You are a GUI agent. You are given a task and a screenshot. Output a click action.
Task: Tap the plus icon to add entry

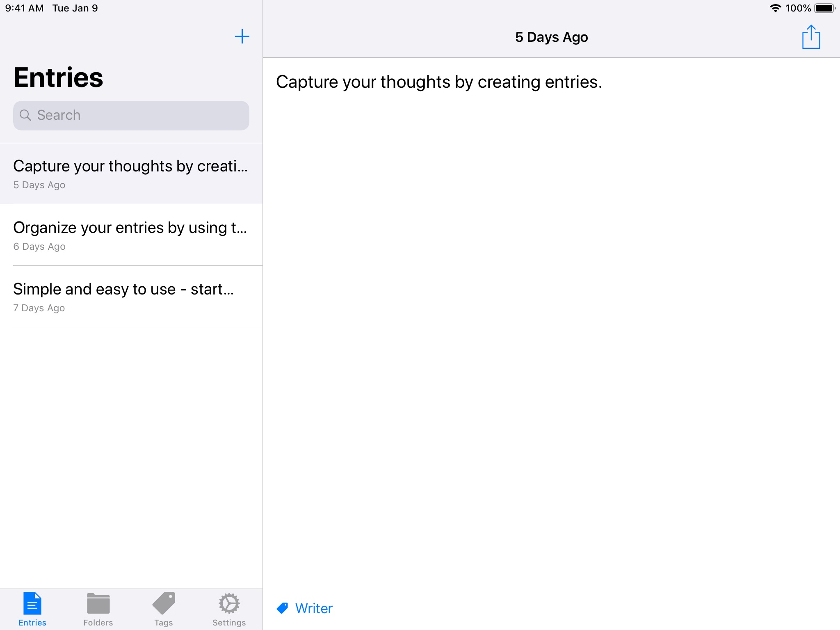click(242, 37)
